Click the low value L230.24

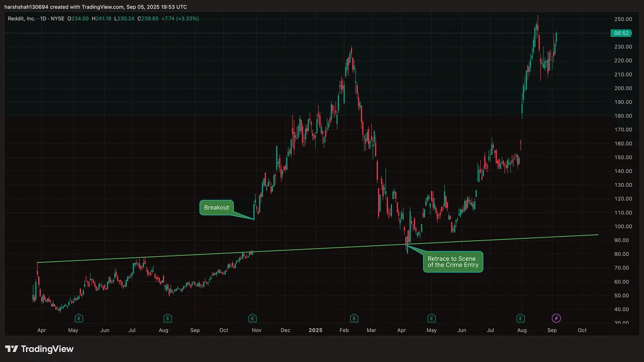(x=125, y=18)
